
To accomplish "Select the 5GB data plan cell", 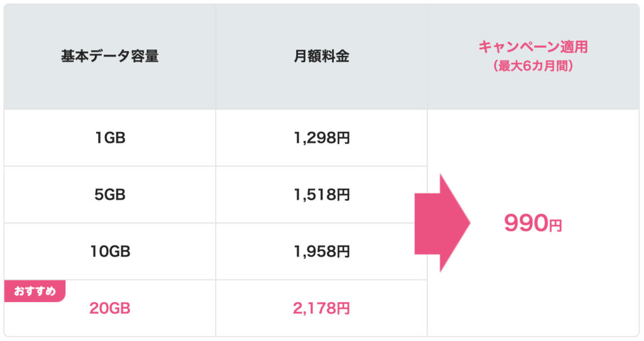I will click(109, 195).
